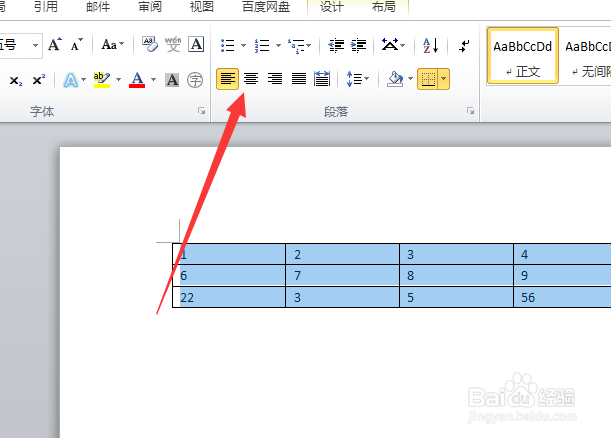Click the Enclose Characters circle icon
The width and height of the screenshot is (611, 438).
click(195, 80)
